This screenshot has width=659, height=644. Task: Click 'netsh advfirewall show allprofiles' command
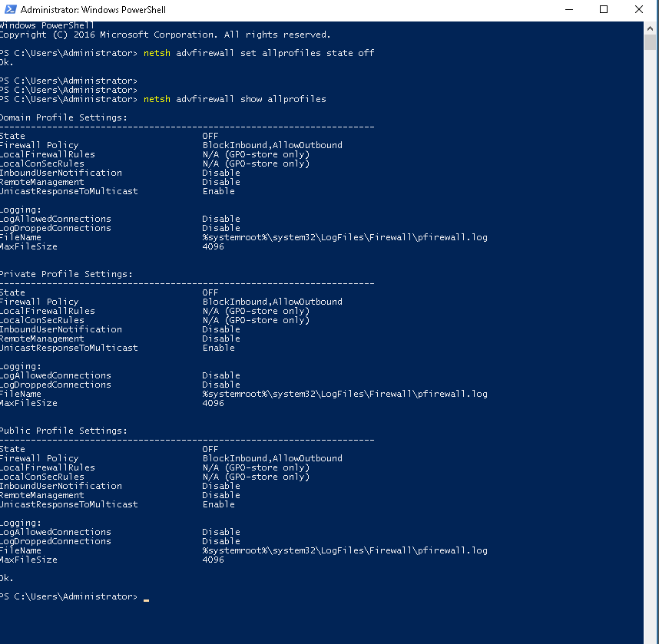[235, 99]
